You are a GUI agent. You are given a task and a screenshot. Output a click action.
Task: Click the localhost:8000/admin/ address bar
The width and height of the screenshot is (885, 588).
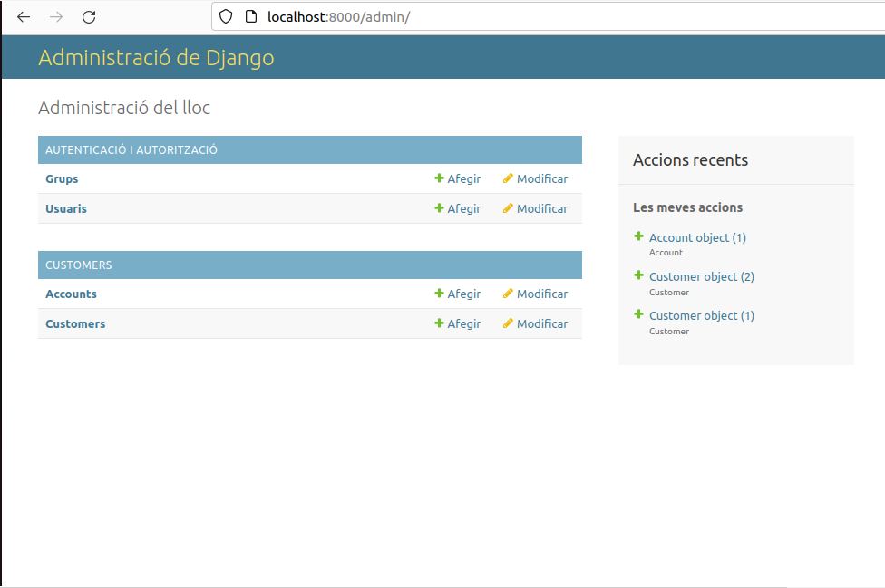pos(548,17)
